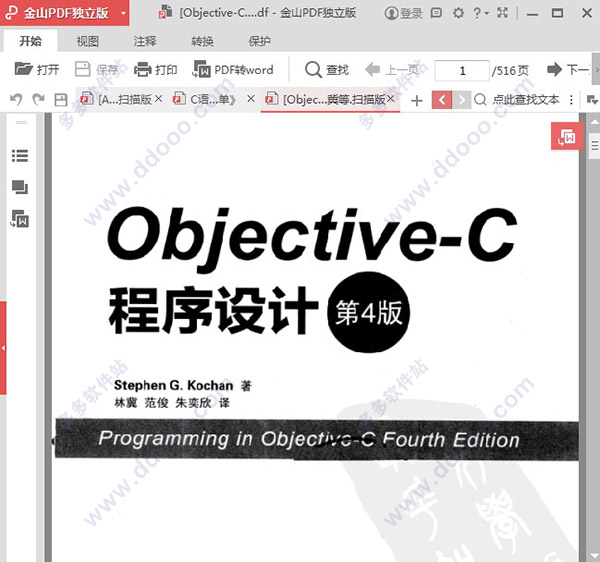Click the PDF转word convert button
This screenshot has height=562, width=600.
pyautogui.click(x=233, y=70)
